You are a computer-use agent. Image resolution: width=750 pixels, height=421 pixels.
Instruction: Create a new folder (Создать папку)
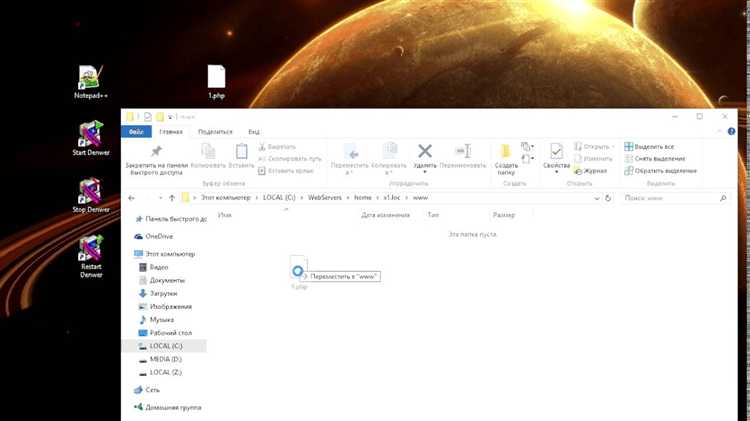(506, 159)
